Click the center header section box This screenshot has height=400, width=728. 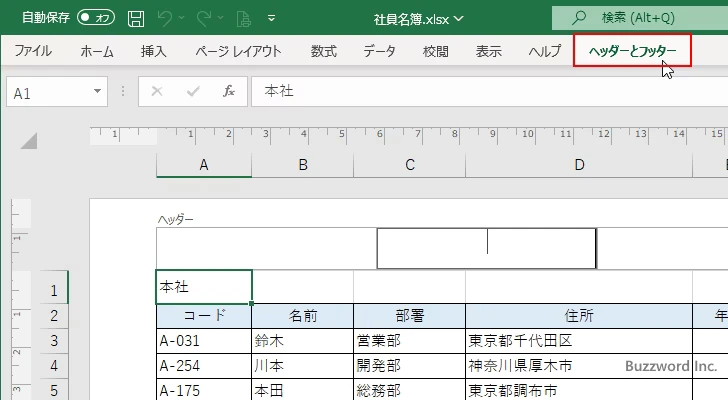(487, 248)
